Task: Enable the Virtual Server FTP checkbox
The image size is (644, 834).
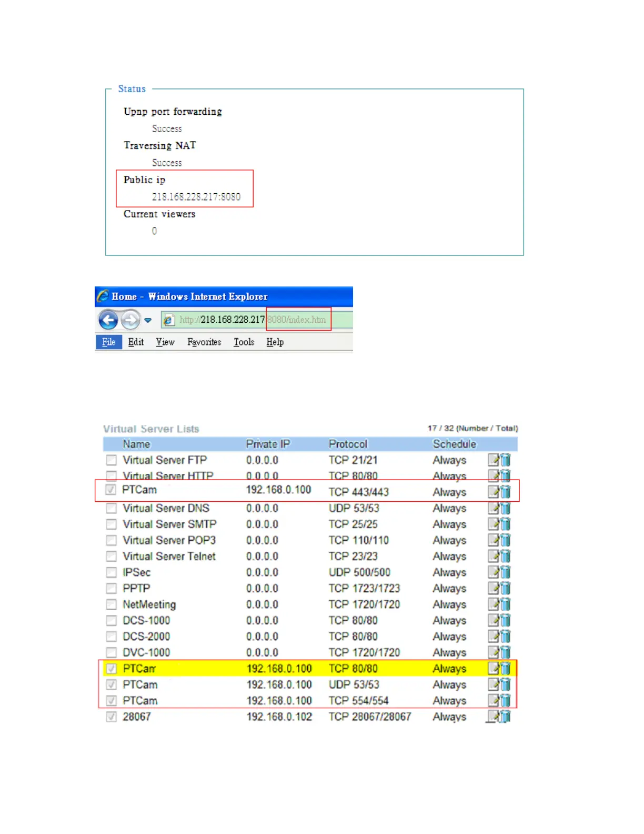Action: [111, 460]
